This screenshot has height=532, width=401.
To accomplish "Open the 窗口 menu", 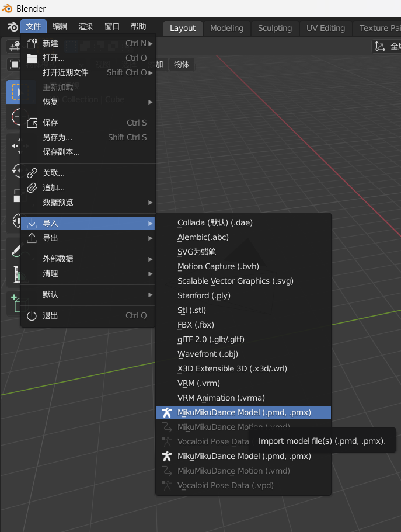I will 112,26.
